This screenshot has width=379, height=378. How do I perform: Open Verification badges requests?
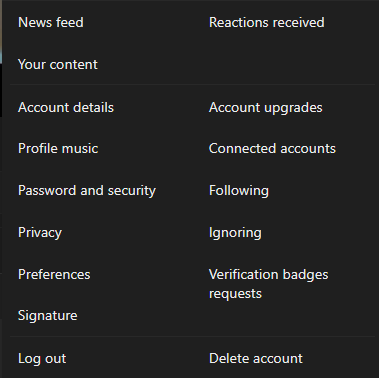[269, 284]
